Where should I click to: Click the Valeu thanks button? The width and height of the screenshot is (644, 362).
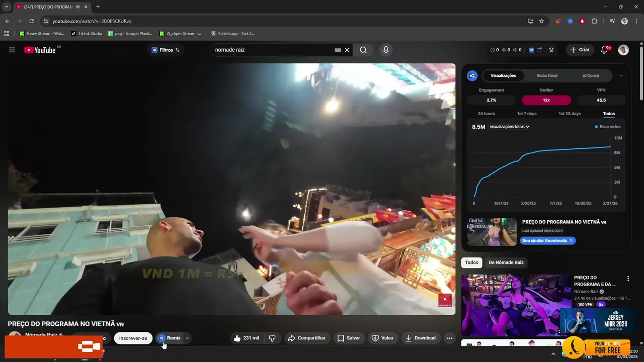click(x=382, y=338)
